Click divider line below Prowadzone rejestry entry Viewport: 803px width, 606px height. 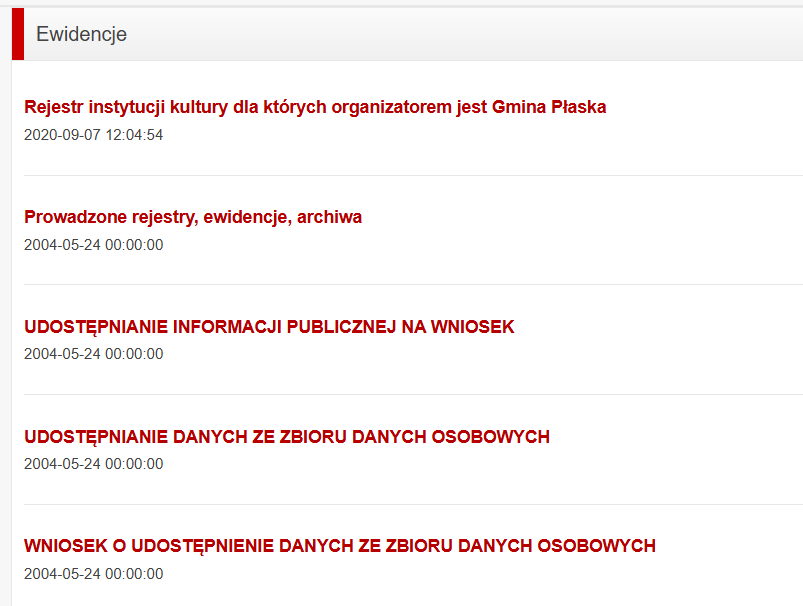400,285
